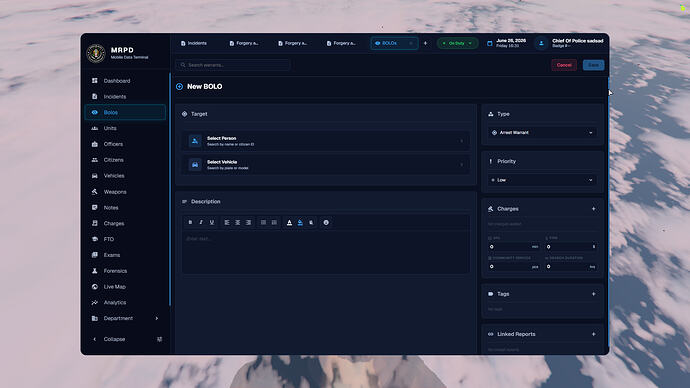Click the main panel scrollbar

click(609, 211)
